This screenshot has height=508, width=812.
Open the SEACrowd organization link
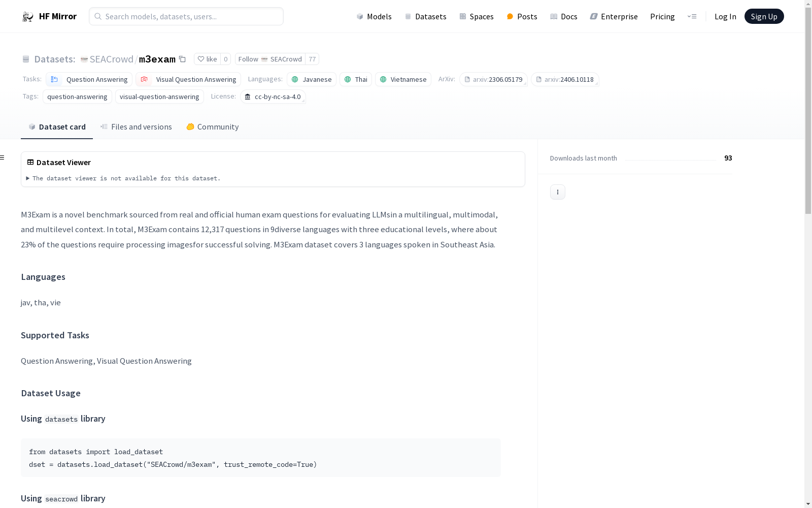tap(112, 59)
